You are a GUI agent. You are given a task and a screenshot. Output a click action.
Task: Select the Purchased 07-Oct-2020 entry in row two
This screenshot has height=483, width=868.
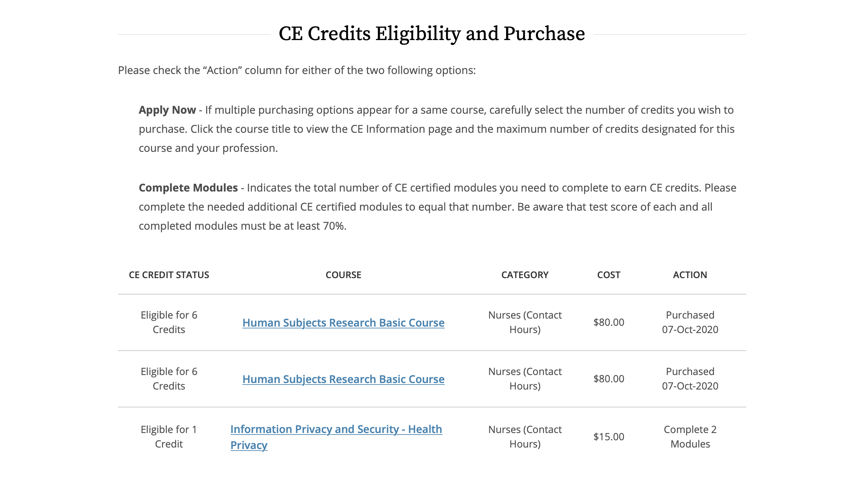689,379
